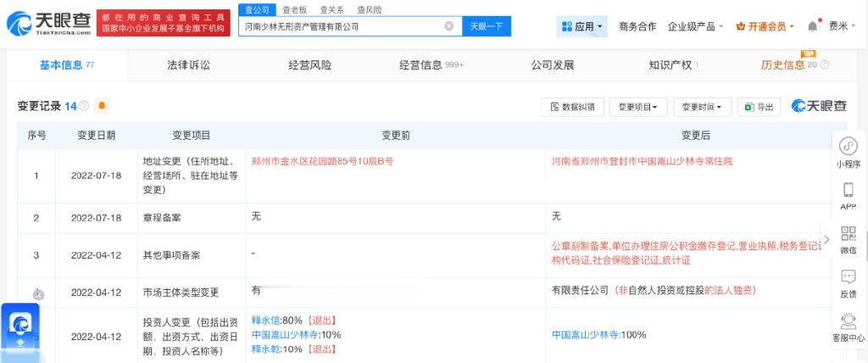
Task: Switch to the 法律诉讼 tab
Action: [189, 64]
